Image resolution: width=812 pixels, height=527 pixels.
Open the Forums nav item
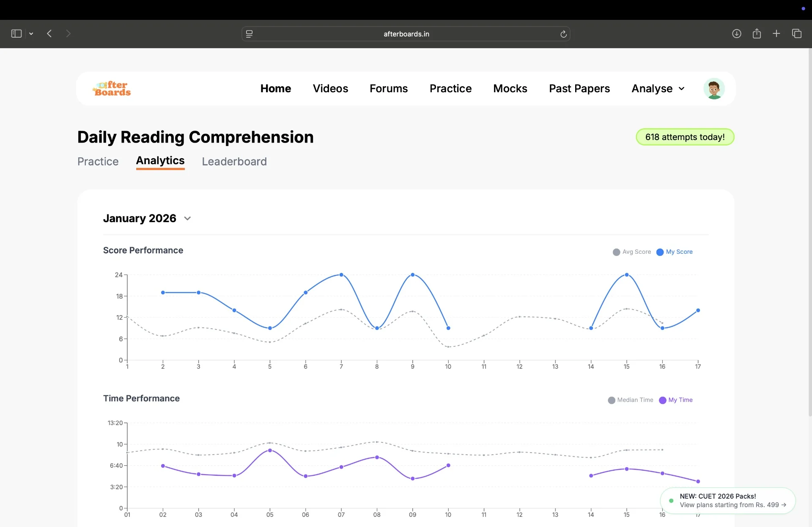(x=389, y=88)
